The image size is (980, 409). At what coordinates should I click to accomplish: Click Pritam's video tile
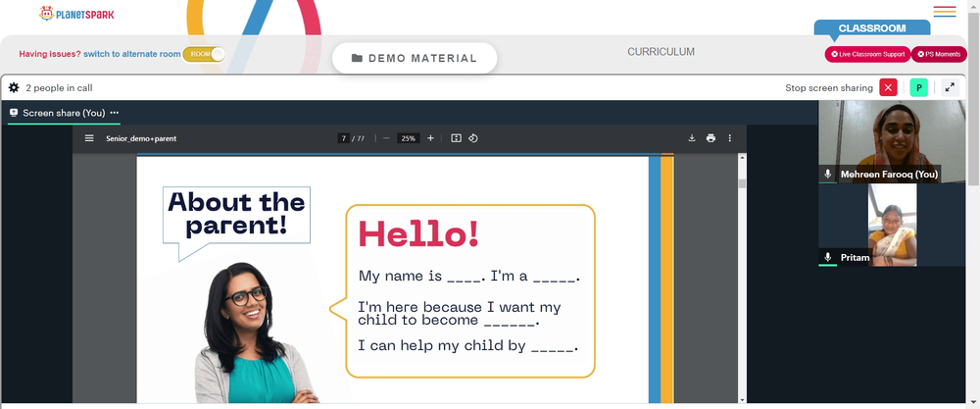click(x=892, y=226)
